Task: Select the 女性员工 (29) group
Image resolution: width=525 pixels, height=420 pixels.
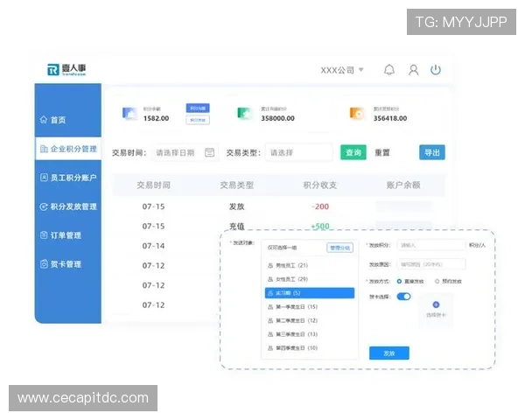Action: [310, 279]
